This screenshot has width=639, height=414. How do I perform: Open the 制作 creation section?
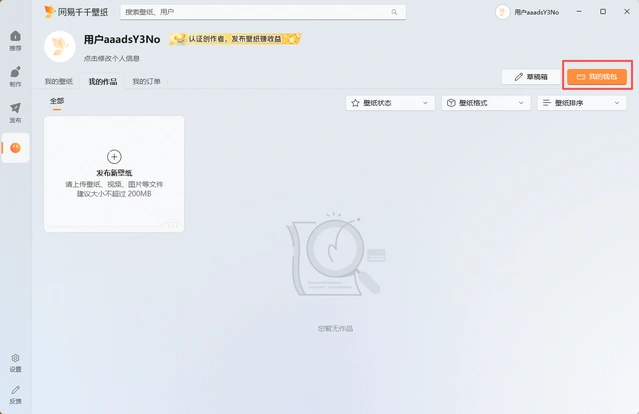pos(15,76)
